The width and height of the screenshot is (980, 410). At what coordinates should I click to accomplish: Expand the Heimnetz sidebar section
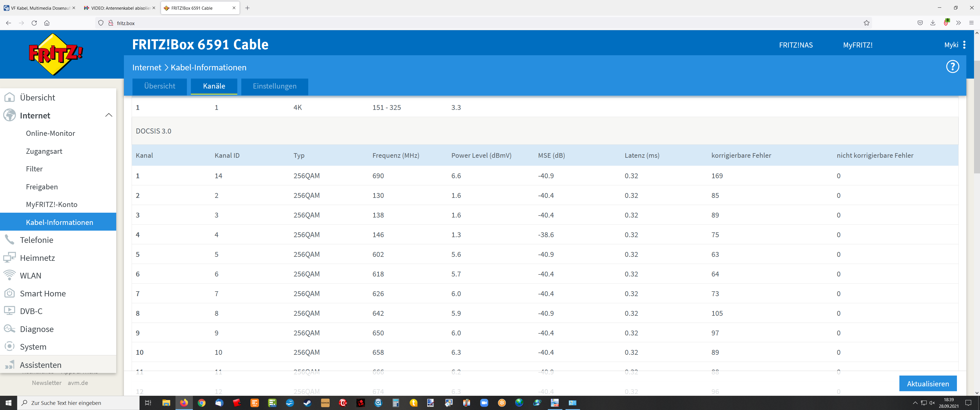[37, 258]
